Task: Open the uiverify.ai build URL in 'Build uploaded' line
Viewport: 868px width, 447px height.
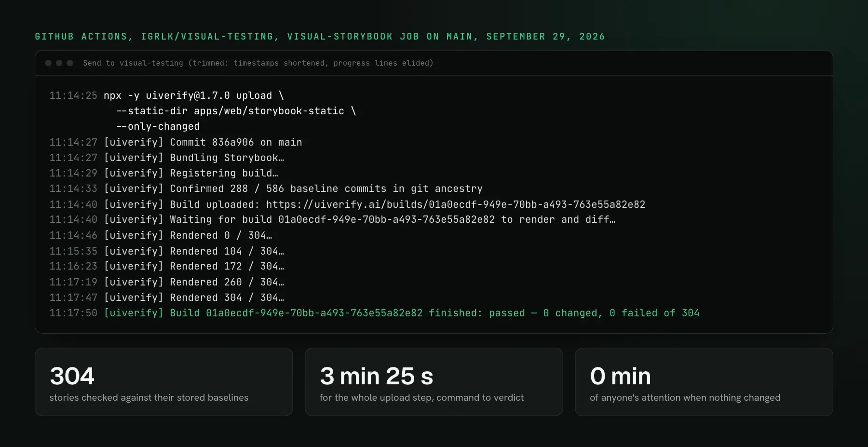Action: 456,204
